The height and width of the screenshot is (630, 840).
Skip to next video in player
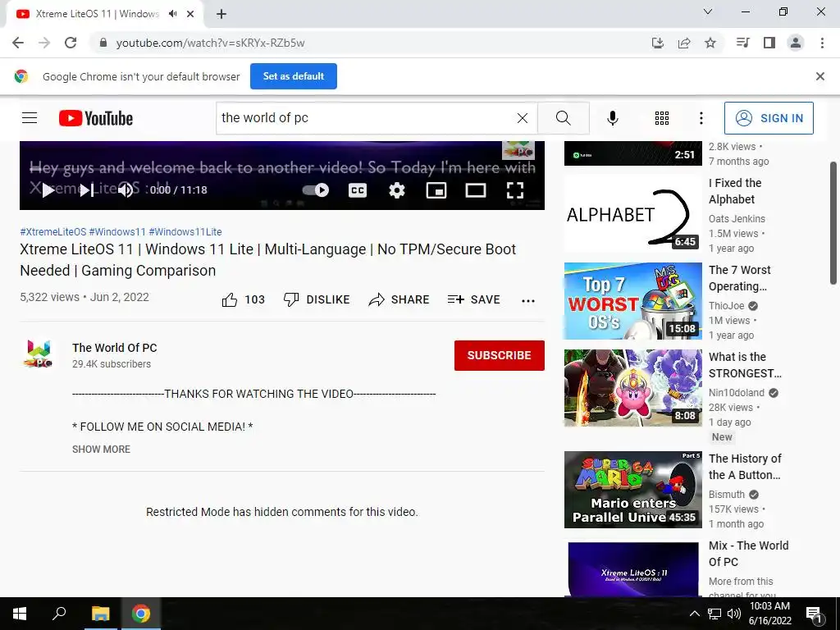pyautogui.click(x=87, y=190)
